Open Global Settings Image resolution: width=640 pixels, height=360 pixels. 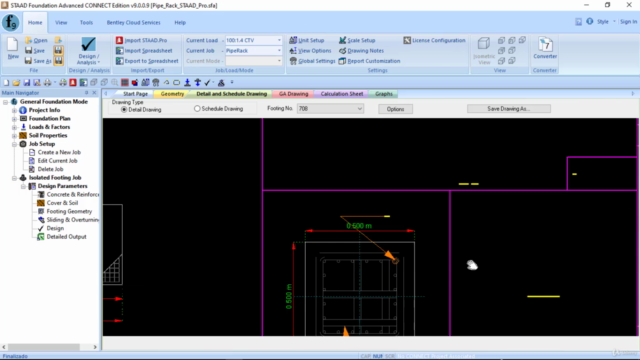coord(312,61)
